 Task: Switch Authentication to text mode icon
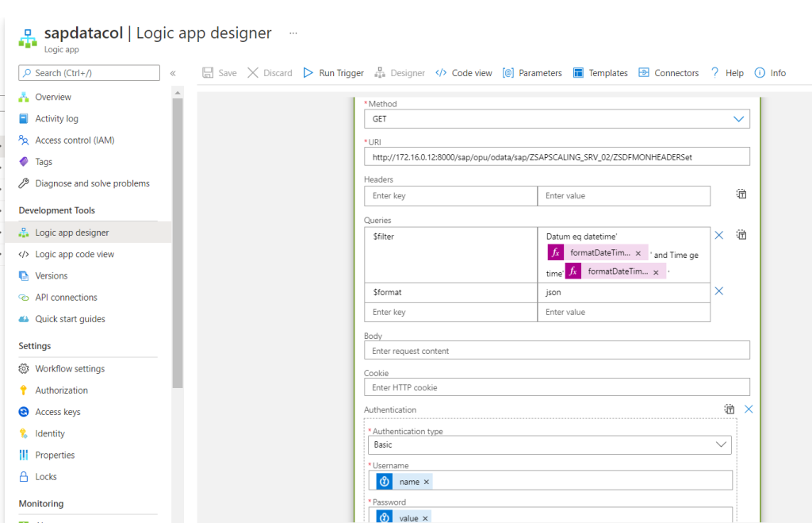730,409
